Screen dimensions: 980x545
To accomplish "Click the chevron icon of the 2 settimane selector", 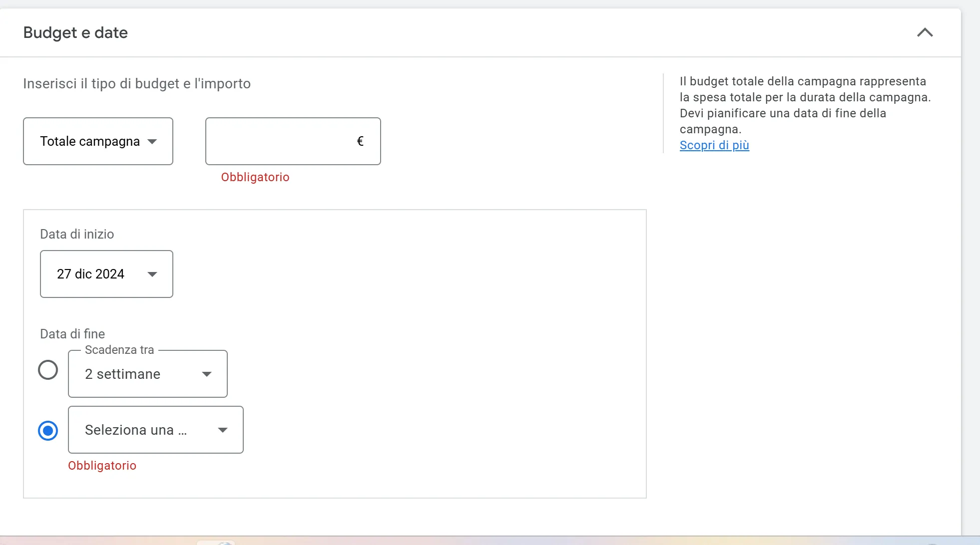I will click(206, 374).
